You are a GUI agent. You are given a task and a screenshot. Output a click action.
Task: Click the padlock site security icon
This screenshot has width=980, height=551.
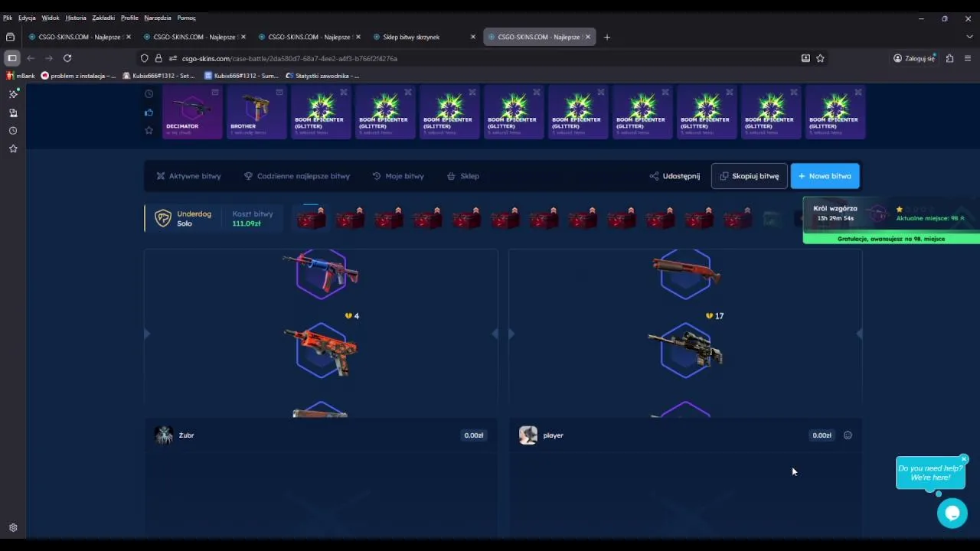[158, 58]
